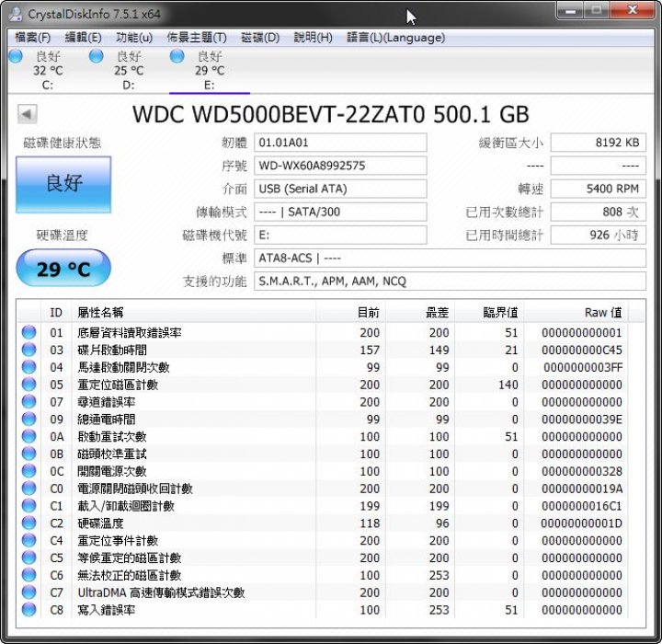Select attribute name 總通電時間
662x644 pixels.
(107, 420)
